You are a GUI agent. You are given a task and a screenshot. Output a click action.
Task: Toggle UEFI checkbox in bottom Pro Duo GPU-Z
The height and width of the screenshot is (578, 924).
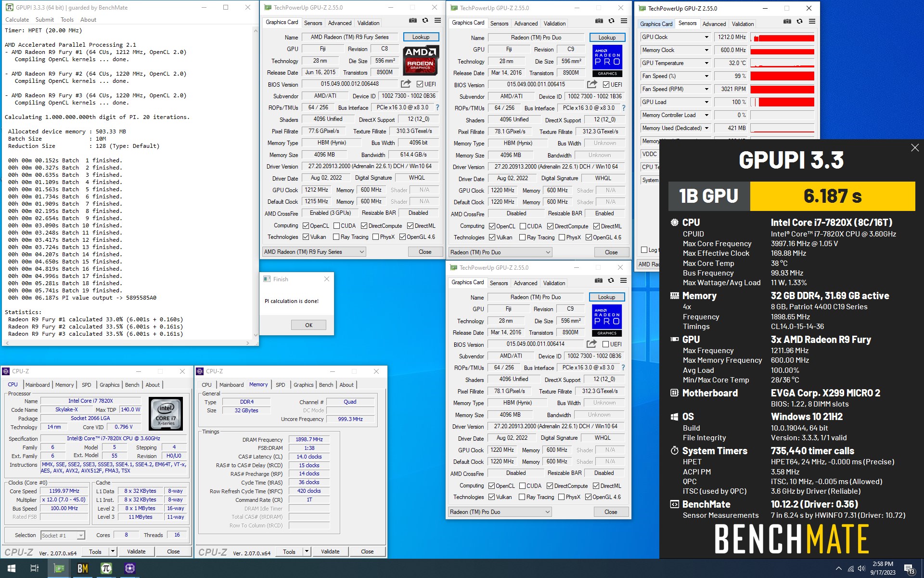605,344
